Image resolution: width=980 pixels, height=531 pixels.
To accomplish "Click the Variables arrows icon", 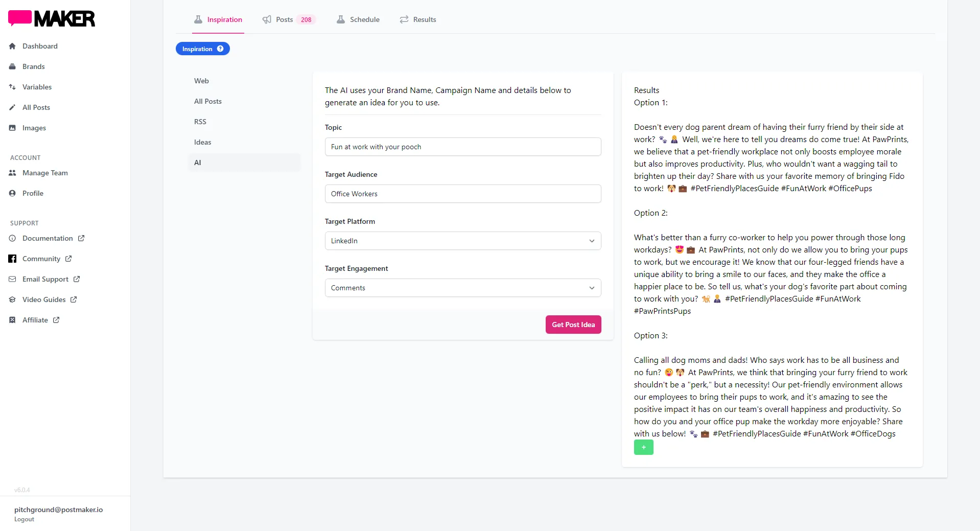I will (x=12, y=87).
